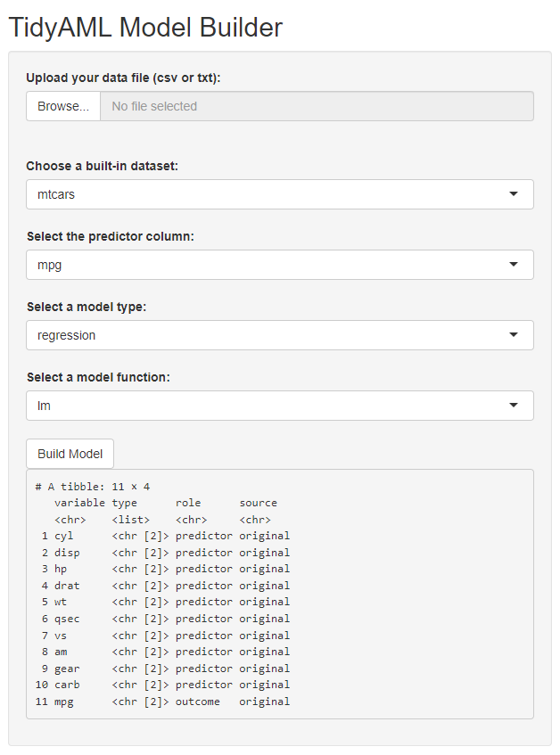Click the Browse... file upload button
This screenshot has height=755, width=560.
point(63,106)
